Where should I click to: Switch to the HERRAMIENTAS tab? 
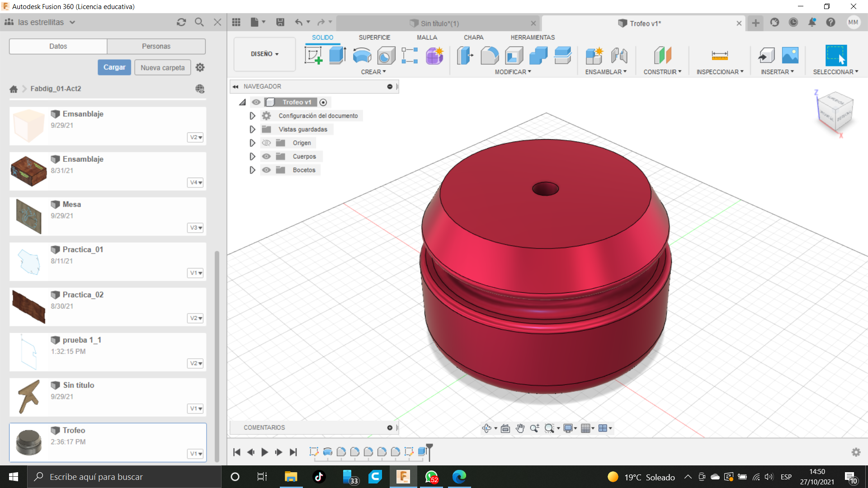[x=533, y=38]
